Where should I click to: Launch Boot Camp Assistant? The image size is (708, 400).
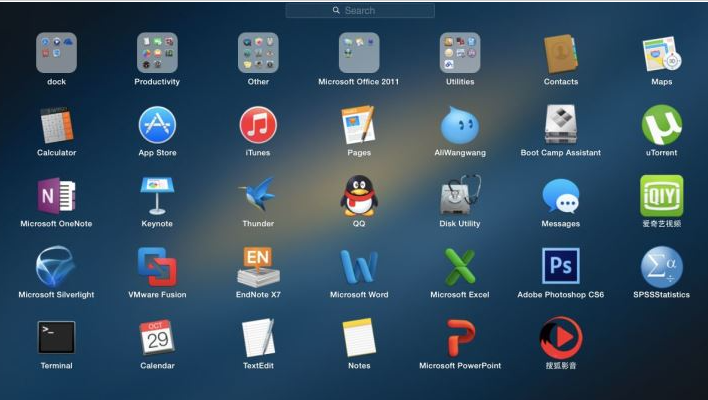[x=561, y=124]
